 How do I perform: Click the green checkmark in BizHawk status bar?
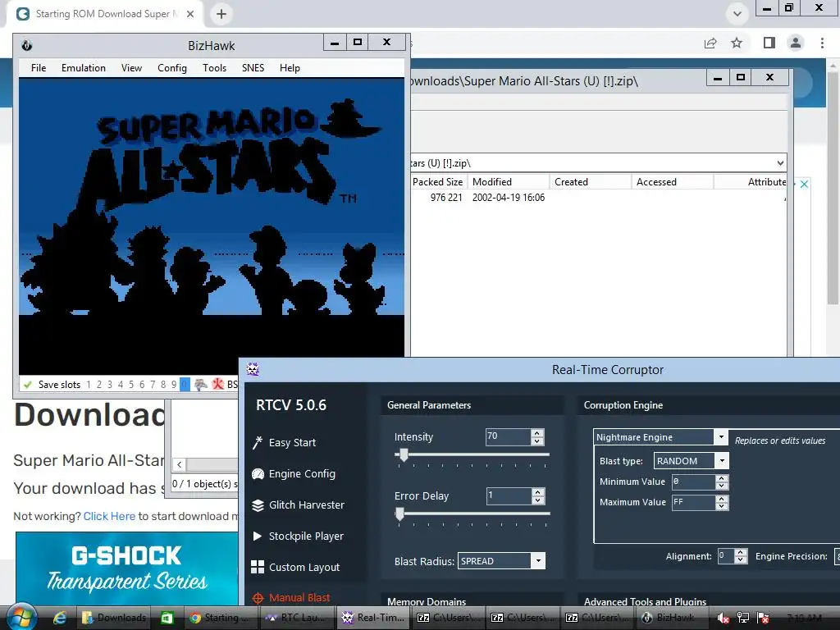pyautogui.click(x=28, y=384)
